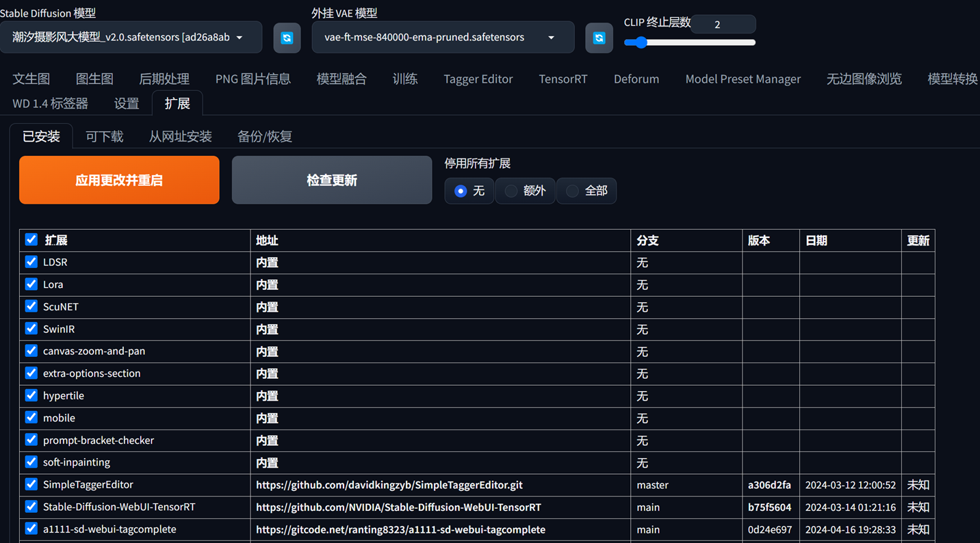Select the 全部 radio option
This screenshot has height=543, width=980.
(x=573, y=191)
